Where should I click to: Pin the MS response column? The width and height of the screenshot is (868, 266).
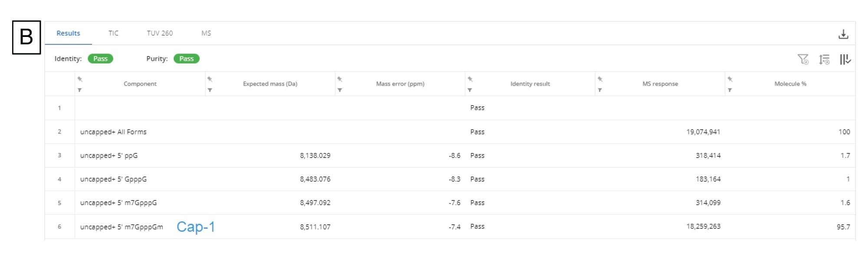pyautogui.click(x=600, y=79)
